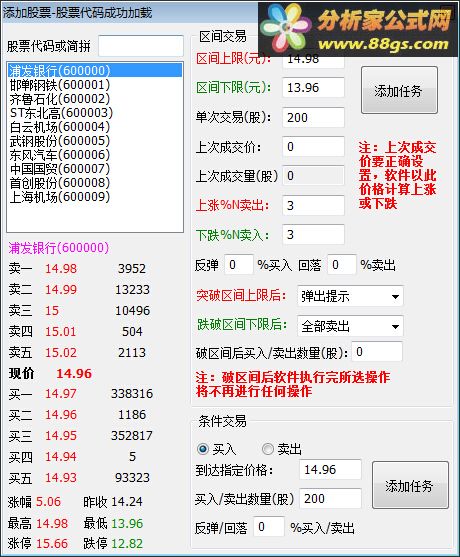Focus the 股票代码或简拼 search field
Screen dimensions: 460x557
tap(141, 46)
